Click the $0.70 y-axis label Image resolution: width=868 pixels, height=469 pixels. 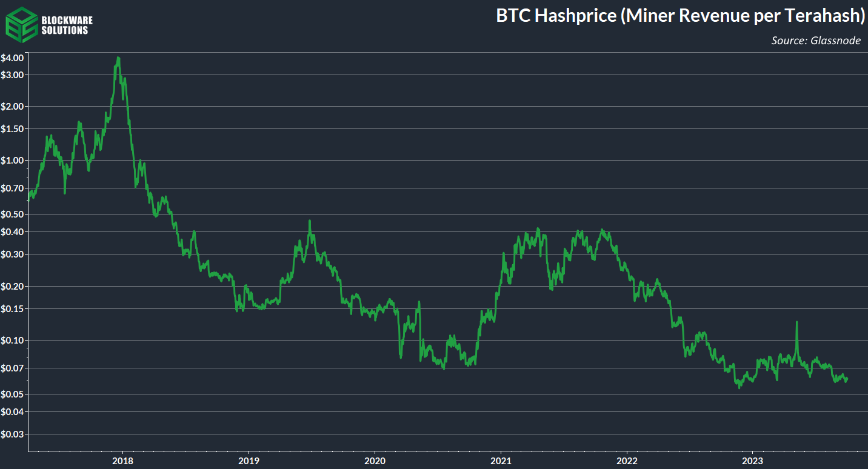coord(12,188)
